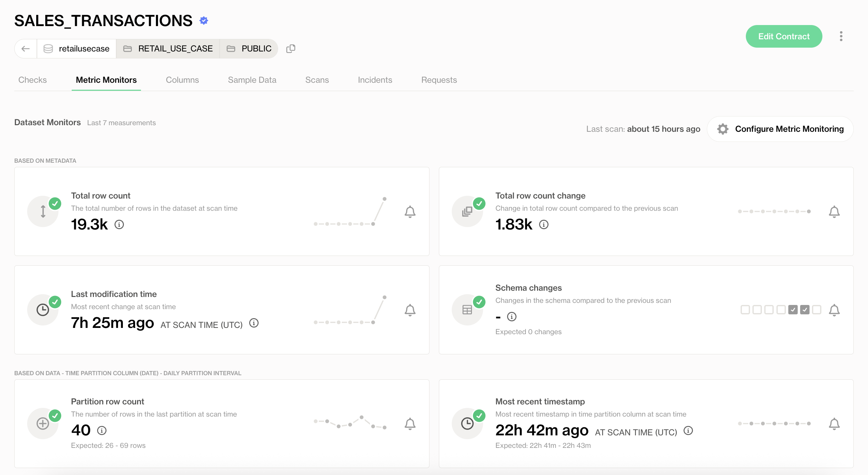Click last empty schema change box
The width and height of the screenshot is (868, 475).
pyautogui.click(x=816, y=309)
